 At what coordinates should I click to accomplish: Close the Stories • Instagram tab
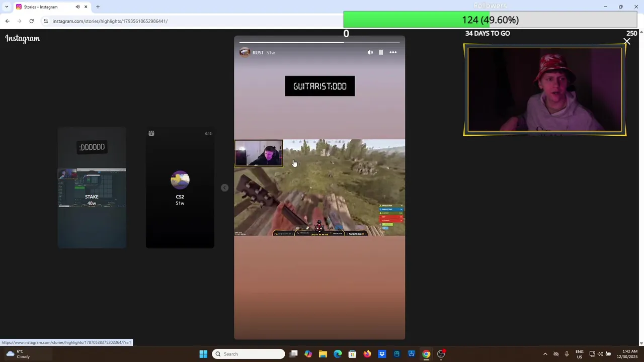86,7
